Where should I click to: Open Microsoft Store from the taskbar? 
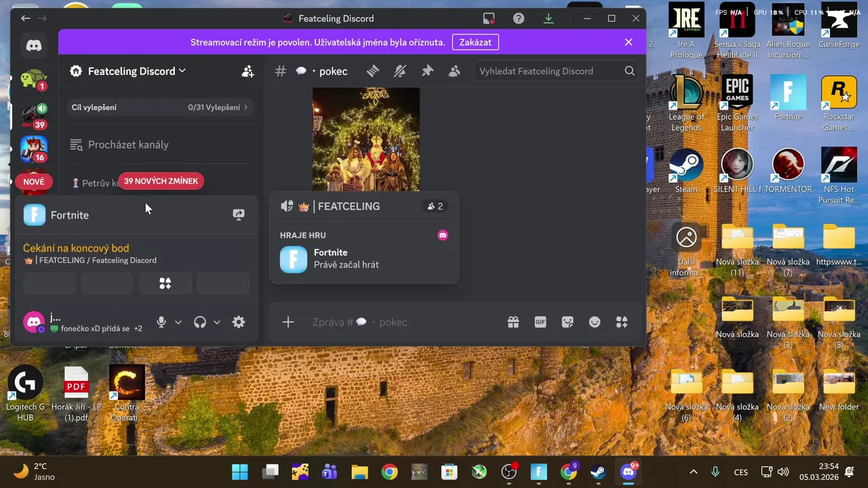449,472
